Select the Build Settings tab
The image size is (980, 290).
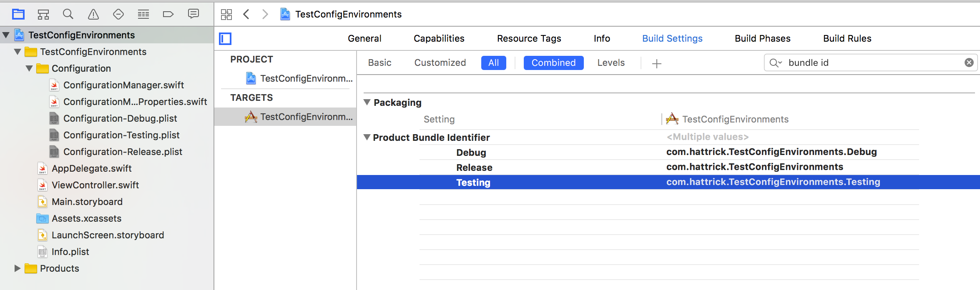(672, 38)
